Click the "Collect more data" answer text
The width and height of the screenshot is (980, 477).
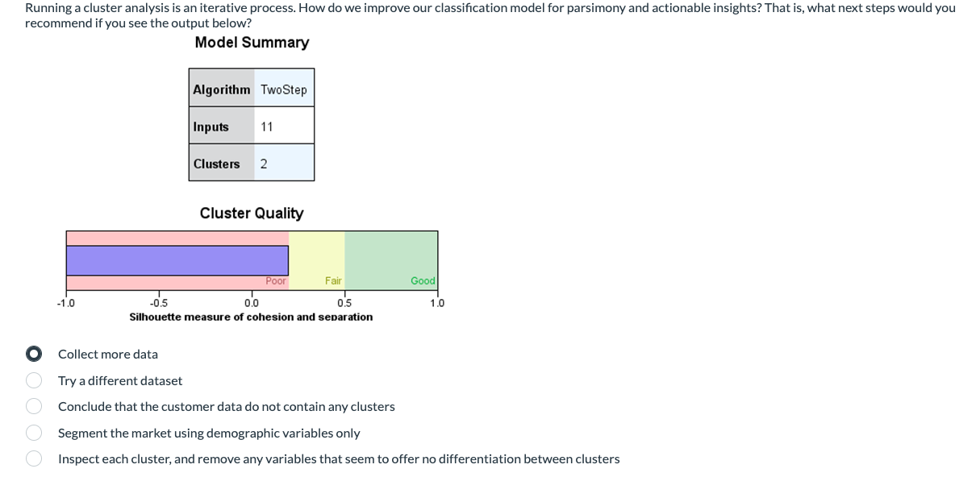pyautogui.click(x=108, y=354)
